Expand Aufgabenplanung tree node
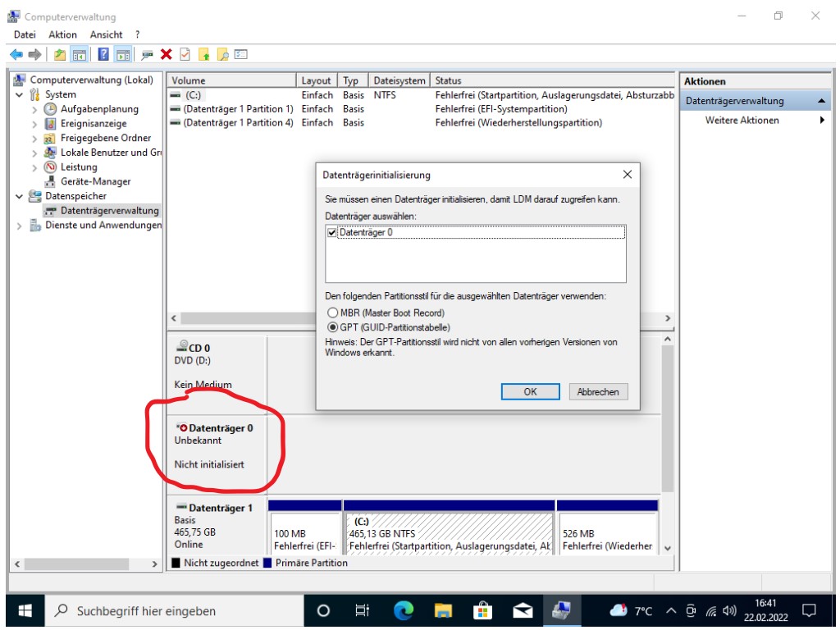Image resolution: width=840 pixels, height=630 pixels. click(34, 109)
